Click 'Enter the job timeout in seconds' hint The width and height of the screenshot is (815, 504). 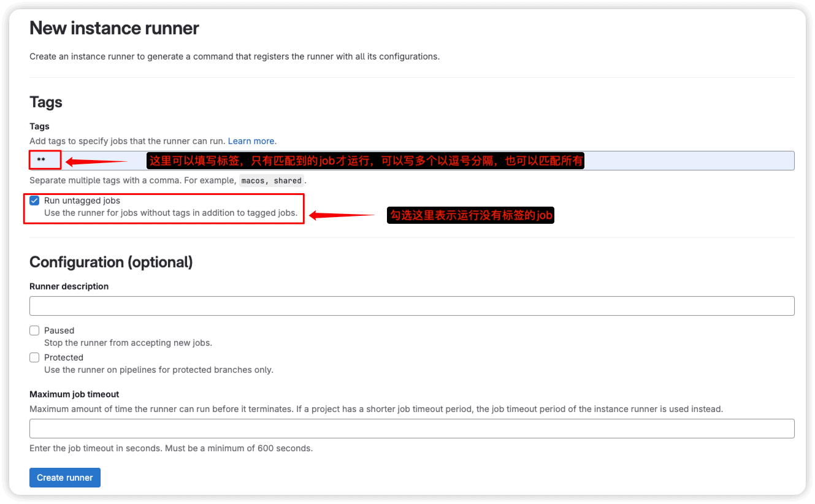[x=171, y=448]
